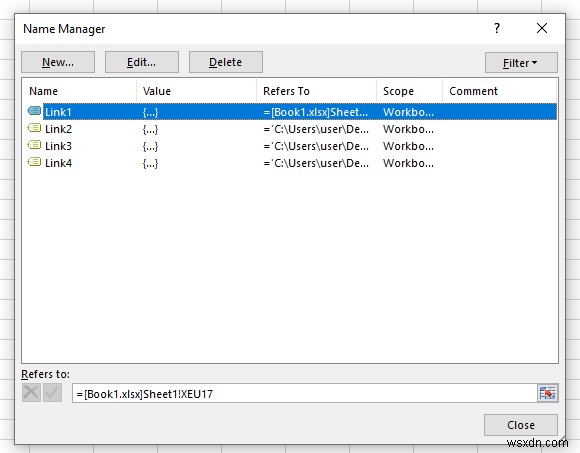Sort by the Refers To column header
Viewport: 580px width, 453px height.
[x=316, y=91]
